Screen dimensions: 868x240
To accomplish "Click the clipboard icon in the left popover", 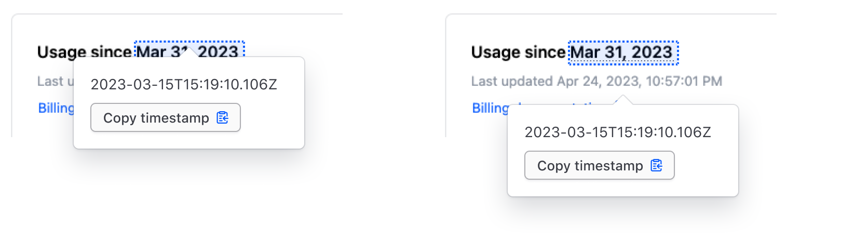I will click(x=223, y=118).
